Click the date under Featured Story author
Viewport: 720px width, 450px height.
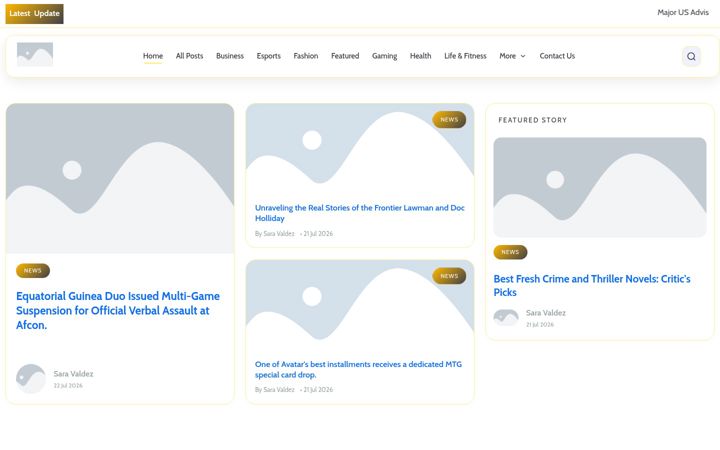pos(540,324)
